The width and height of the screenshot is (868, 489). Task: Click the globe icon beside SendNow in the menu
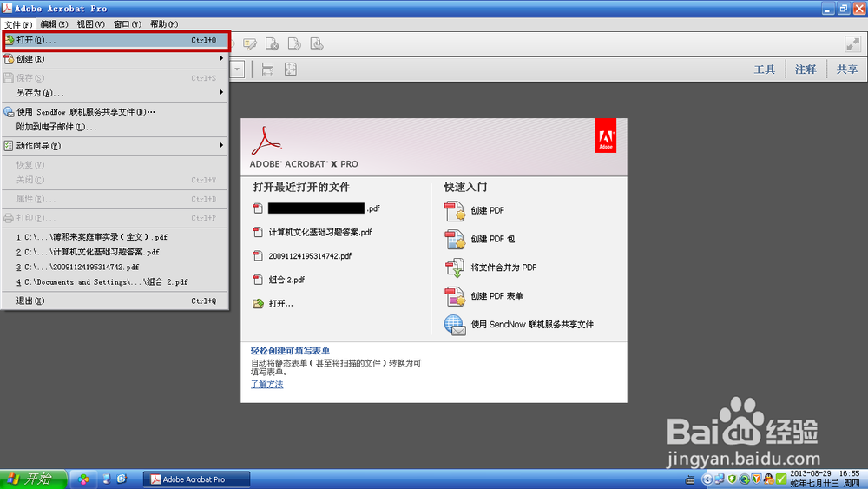[9, 112]
